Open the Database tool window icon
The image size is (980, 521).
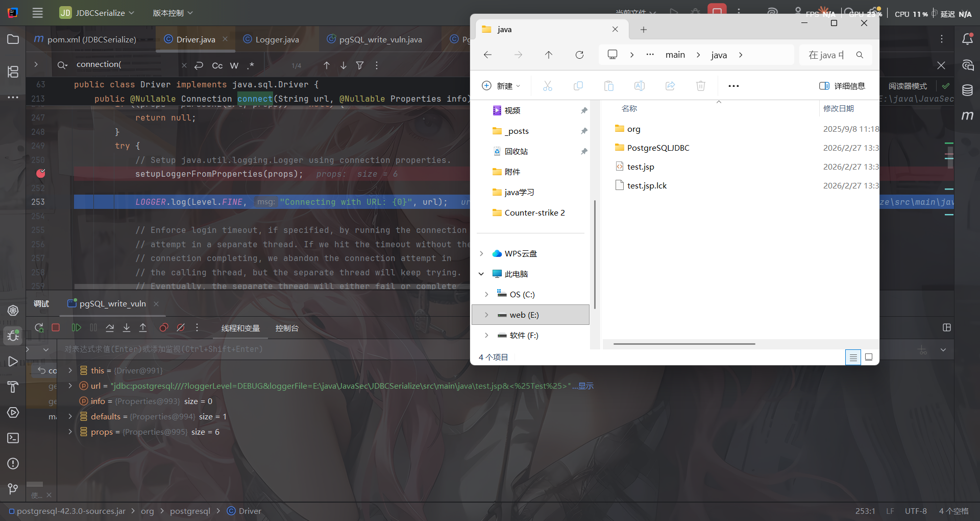[x=967, y=90]
